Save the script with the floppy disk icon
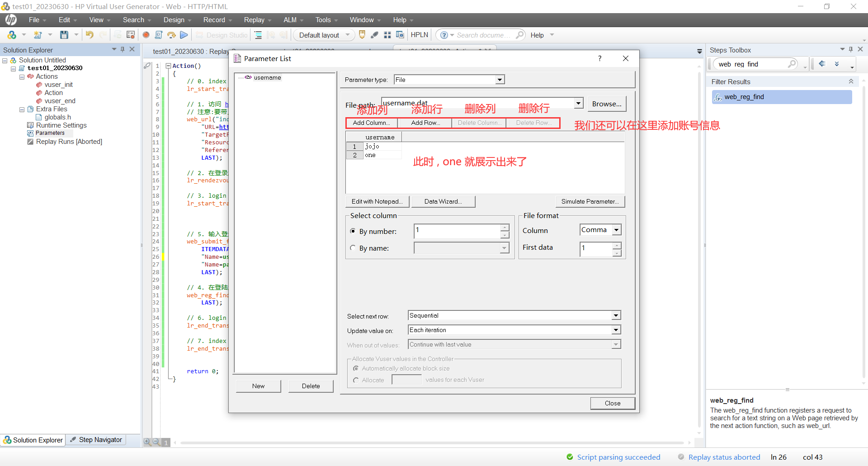 [64, 35]
